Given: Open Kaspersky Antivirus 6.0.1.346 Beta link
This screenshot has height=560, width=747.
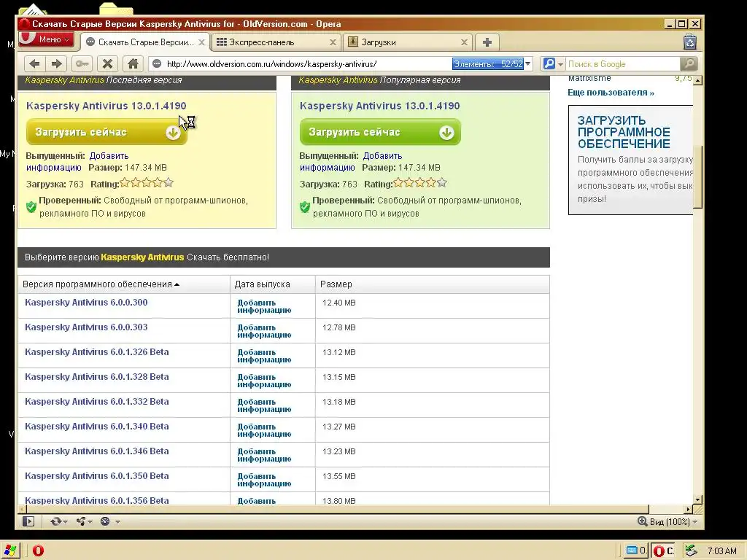Looking at the screenshot, I should tap(97, 451).
